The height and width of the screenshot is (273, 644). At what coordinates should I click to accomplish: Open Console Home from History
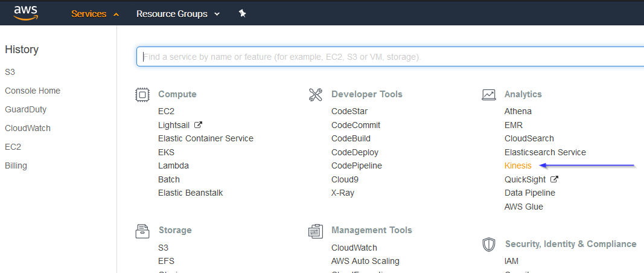[33, 91]
